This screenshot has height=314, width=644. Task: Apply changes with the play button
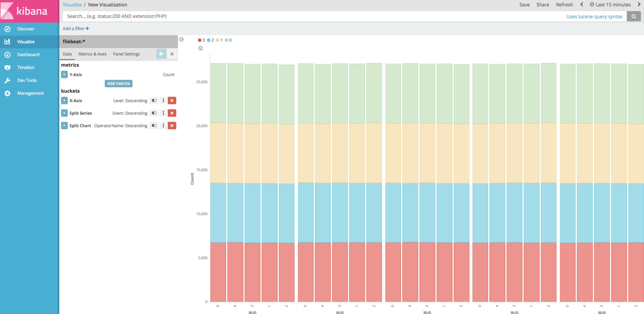point(161,54)
